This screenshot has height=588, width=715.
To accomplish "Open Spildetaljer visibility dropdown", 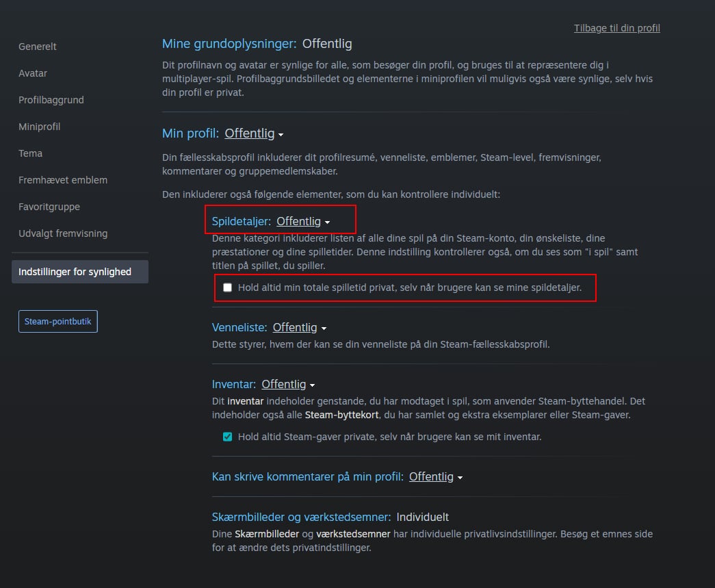I will coord(303,221).
